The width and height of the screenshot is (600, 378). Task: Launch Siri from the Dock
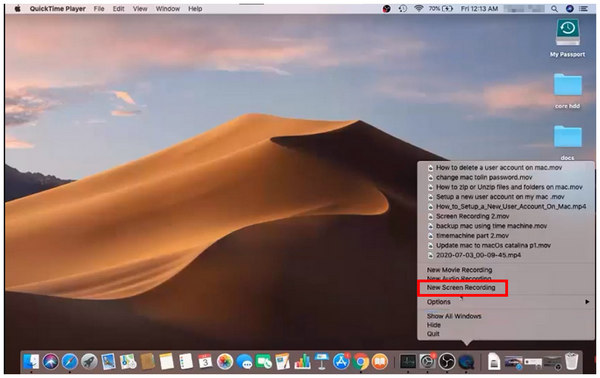(x=51, y=362)
